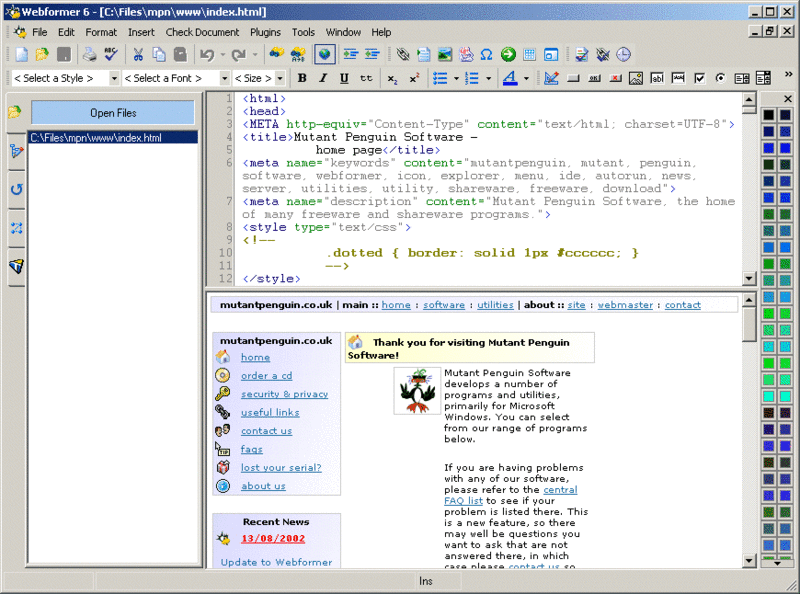Expand font color dropdown arrow
This screenshot has width=800, height=594.
pyautogui.click(x=526, y=78)
